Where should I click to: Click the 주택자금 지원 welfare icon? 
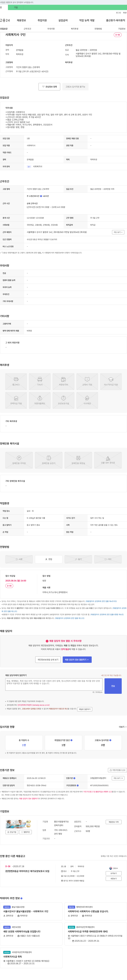(16, 400)
